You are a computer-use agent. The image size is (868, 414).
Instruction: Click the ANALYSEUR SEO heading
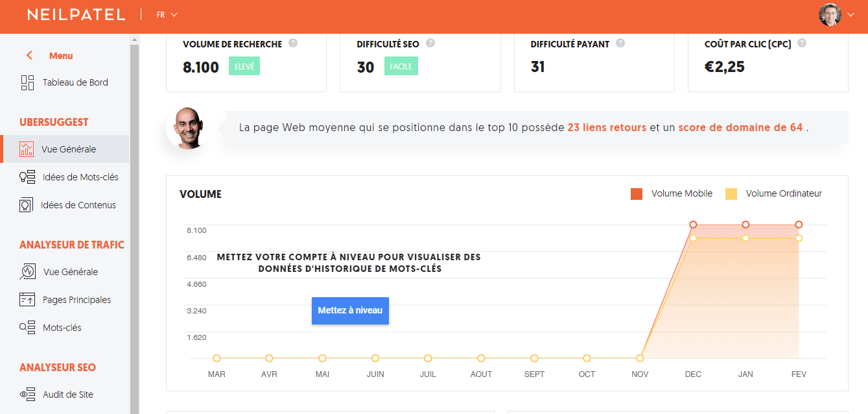[x=58, y=367]
